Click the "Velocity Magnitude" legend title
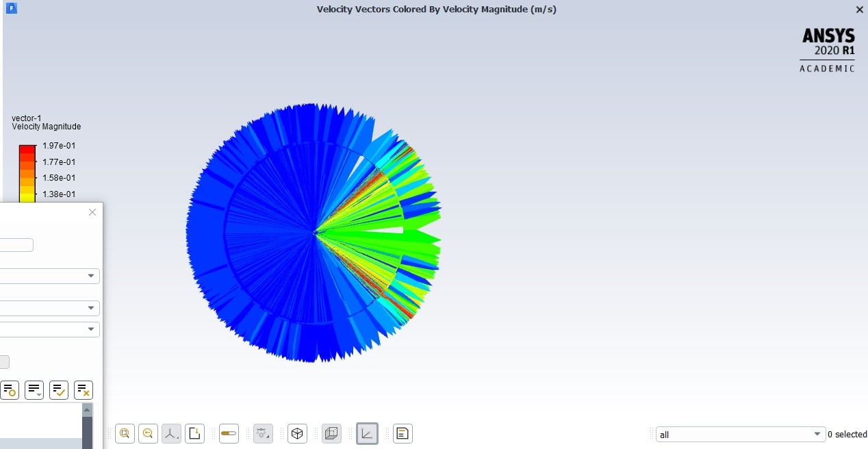Viewport: 868px width, 449px height. [x=47, y=127]
